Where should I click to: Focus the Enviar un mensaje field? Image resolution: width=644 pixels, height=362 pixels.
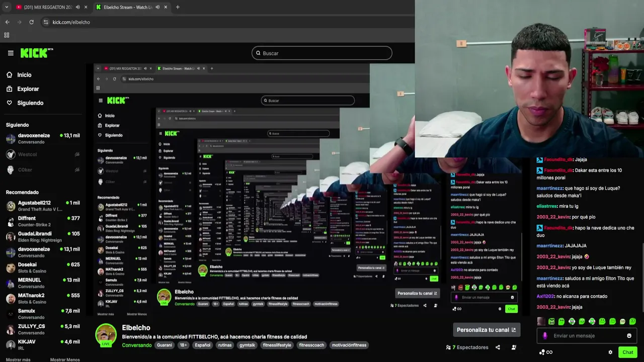click(x=587, y=336)
